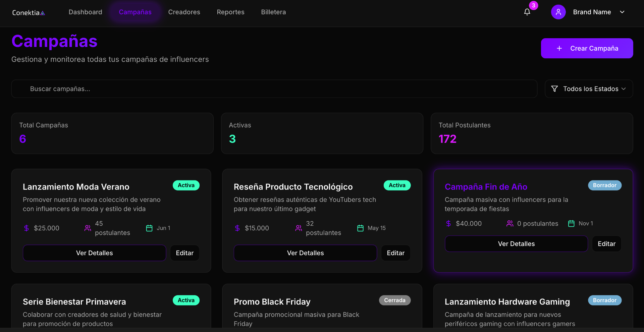Switch to the Creadores tab
Screen dimensions: 644x332
[184, 12]
